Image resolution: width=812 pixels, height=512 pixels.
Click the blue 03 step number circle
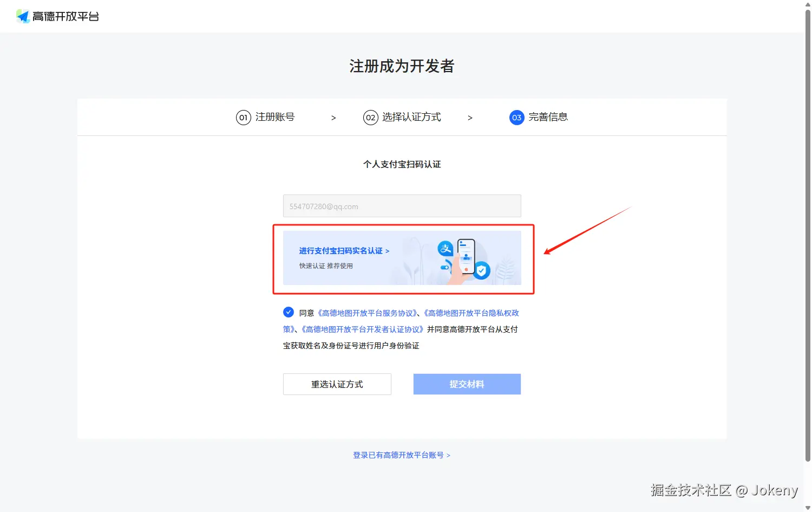[517, 118]
